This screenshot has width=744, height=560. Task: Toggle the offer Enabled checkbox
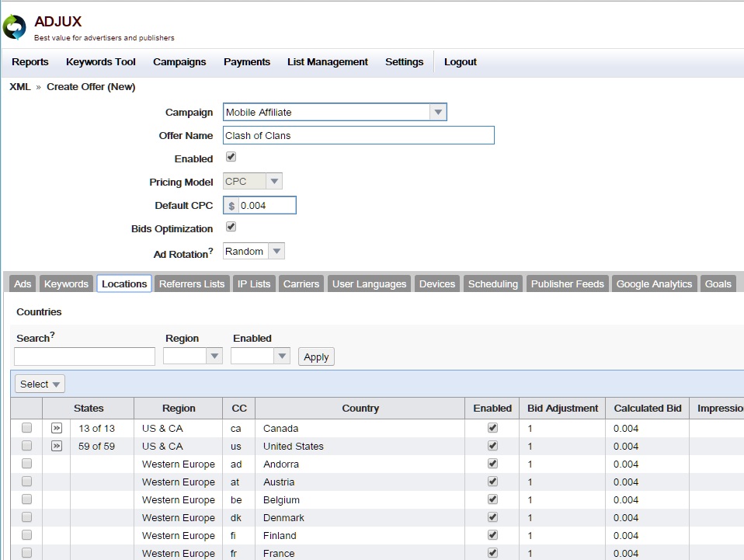pyautogui.click(x=231, y=157)
